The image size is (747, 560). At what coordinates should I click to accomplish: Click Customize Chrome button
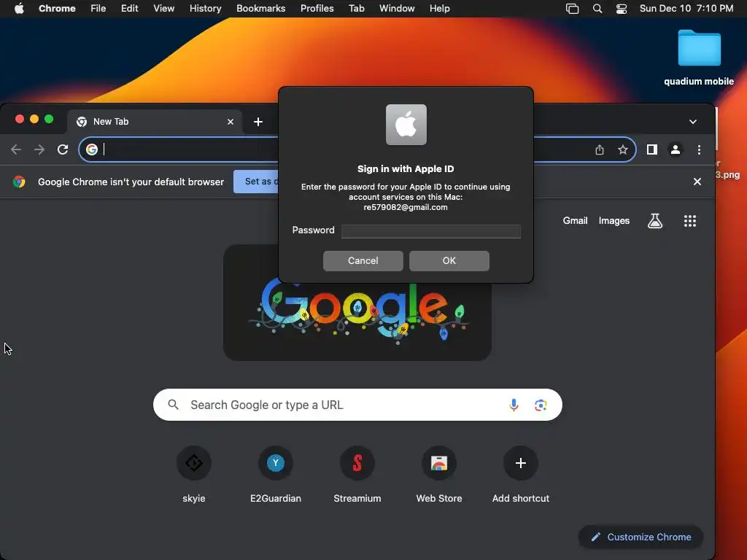point(640,537)
